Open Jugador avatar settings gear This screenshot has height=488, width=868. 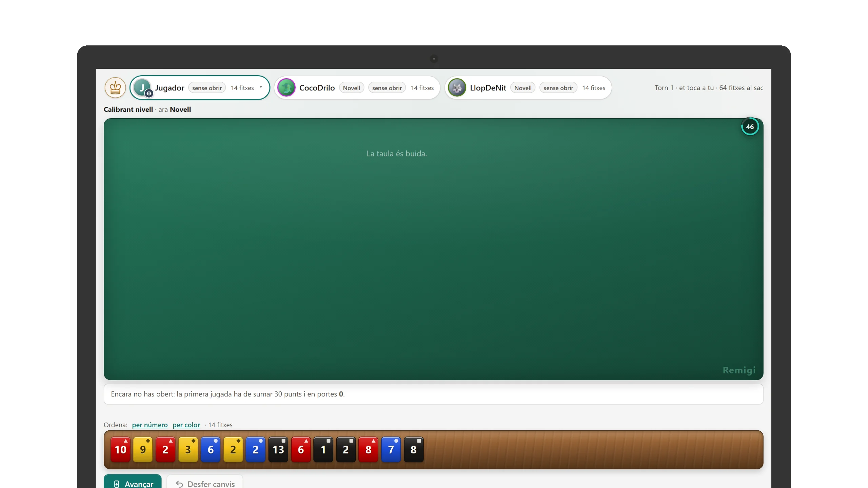[149, 94]
